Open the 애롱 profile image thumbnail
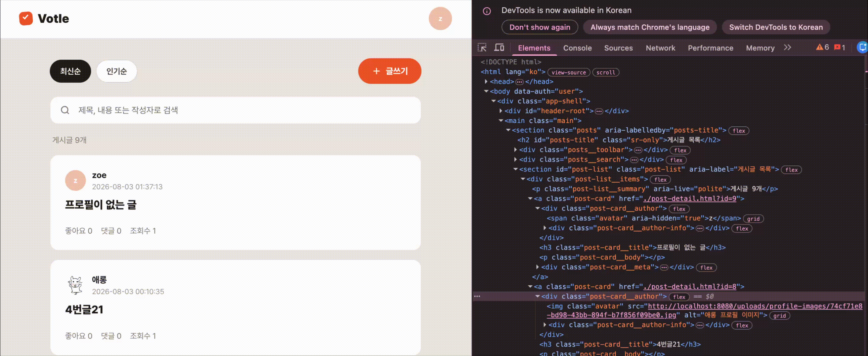The width and height of the screenshot is (868, 356). [x=75, y=285]
